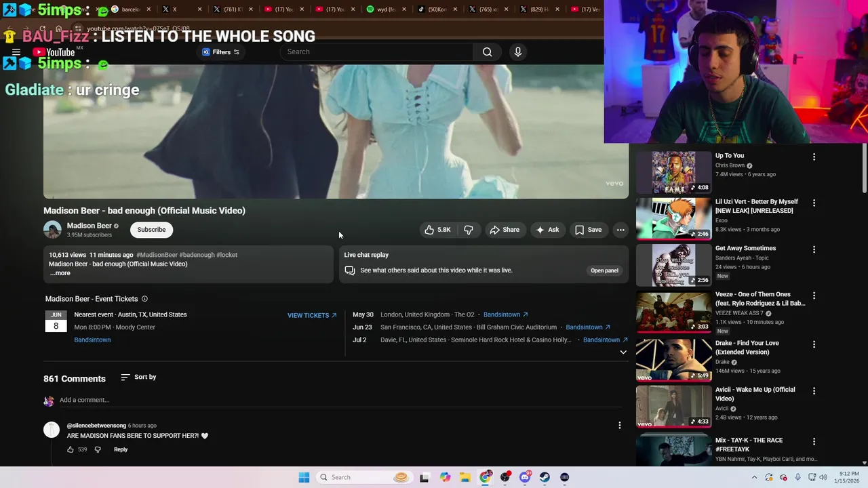Open more options for Get Away Sometimes
868x488 pixels.
pos(814,249)
